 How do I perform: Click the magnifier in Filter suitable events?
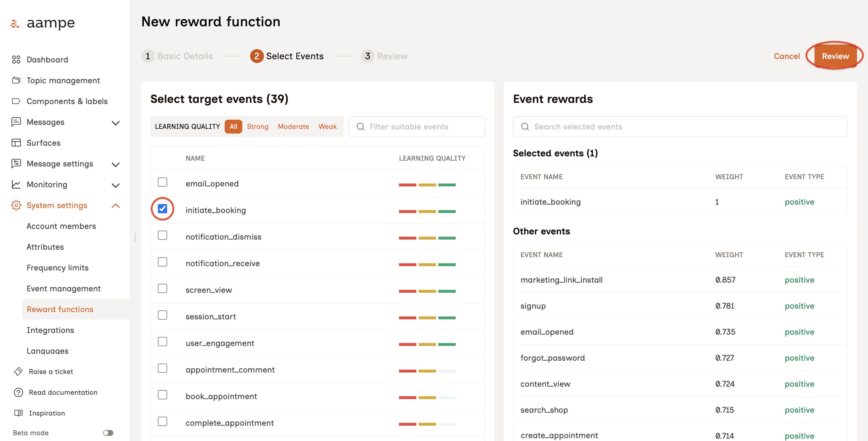pos(361,127)
